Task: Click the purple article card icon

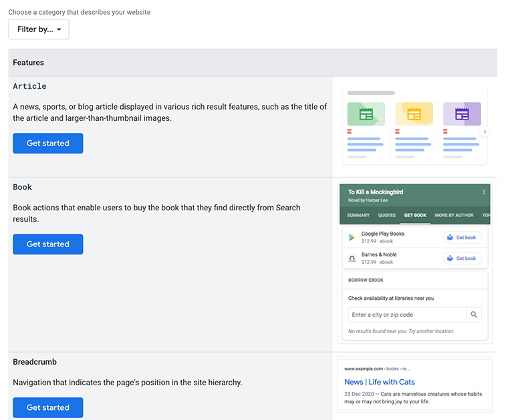Action: click(x=462, y=114)
